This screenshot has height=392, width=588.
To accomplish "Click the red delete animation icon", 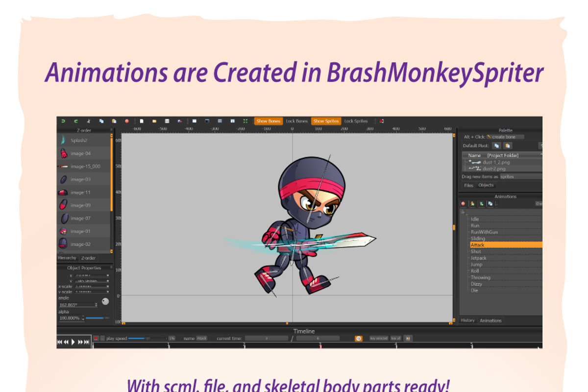I will point(463,203).
